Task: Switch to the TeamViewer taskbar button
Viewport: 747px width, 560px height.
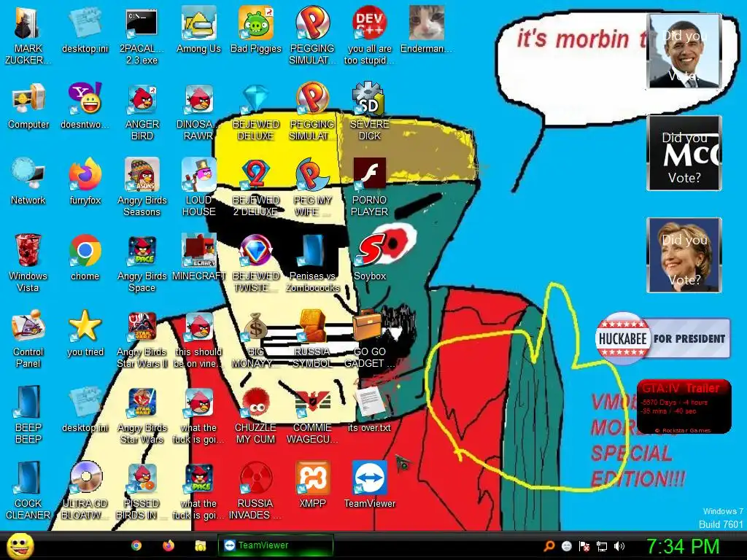Action: click(275, 545)
